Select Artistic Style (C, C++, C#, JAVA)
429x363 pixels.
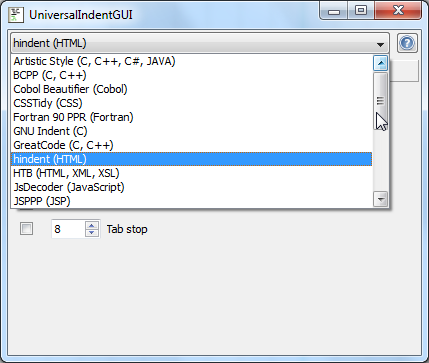click(x=191, y=61)
